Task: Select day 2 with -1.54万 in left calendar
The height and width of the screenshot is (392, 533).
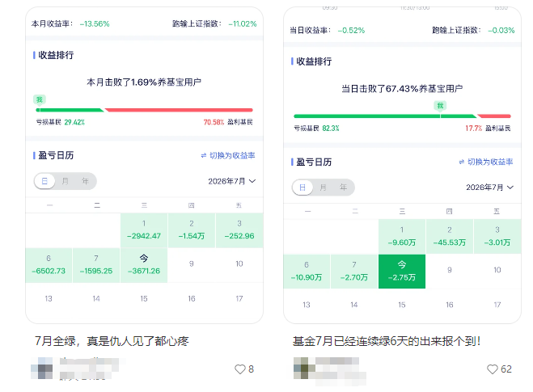Action: [x=192, y=230]
